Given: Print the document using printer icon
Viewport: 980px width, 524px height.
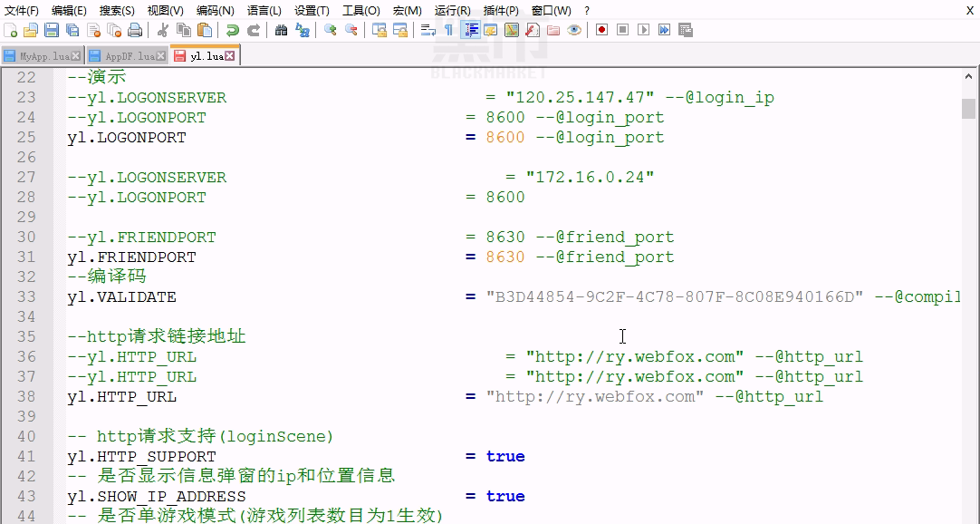Looking at the screenshot, I should [134, 30].
